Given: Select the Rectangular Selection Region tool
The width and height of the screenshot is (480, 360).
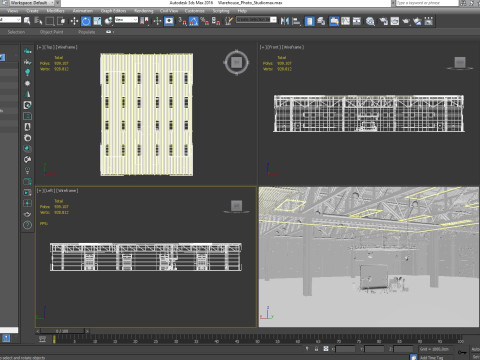Looking at the screenshot, I should coord(50,21).
